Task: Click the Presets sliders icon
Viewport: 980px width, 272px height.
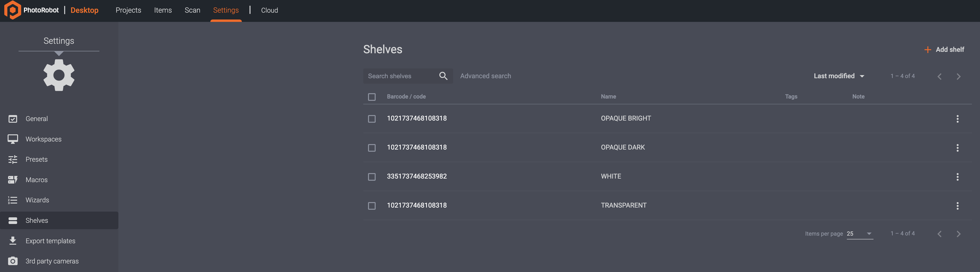Action: click(x=13, y=159)
